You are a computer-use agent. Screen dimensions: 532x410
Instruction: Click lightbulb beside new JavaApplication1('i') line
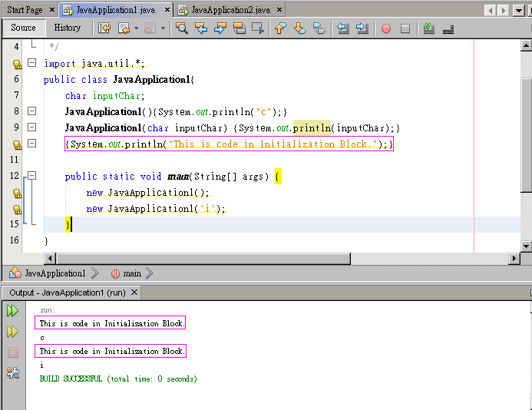point(17,209)
